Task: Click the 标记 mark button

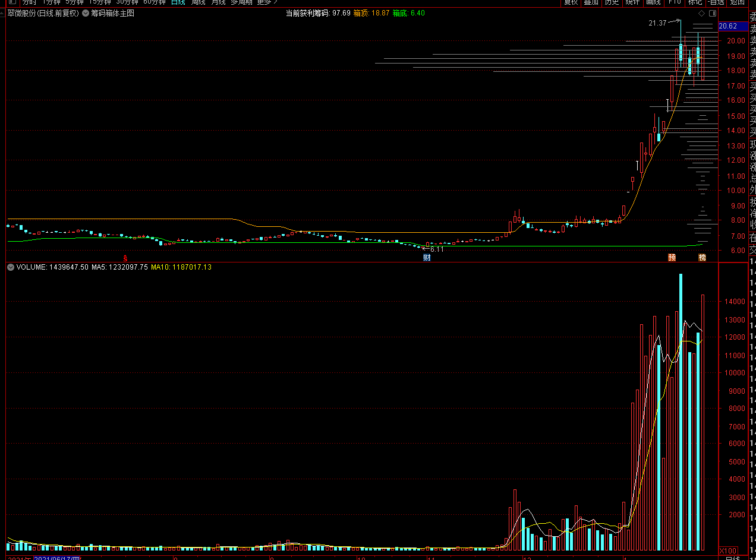Action: 695,2
